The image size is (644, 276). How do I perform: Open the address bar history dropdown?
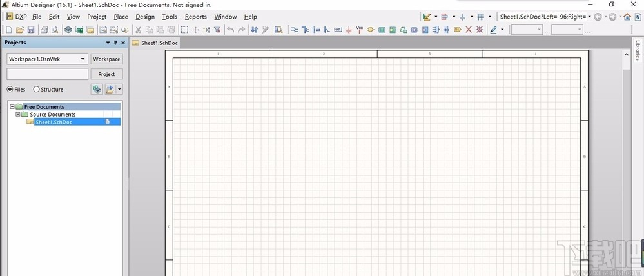pos(589,17)
